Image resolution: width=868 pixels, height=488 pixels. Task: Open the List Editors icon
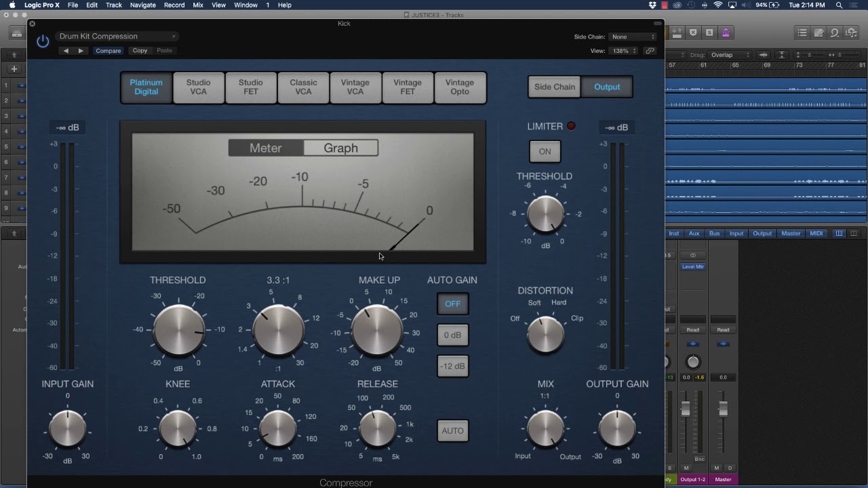(x=802, y=33)
